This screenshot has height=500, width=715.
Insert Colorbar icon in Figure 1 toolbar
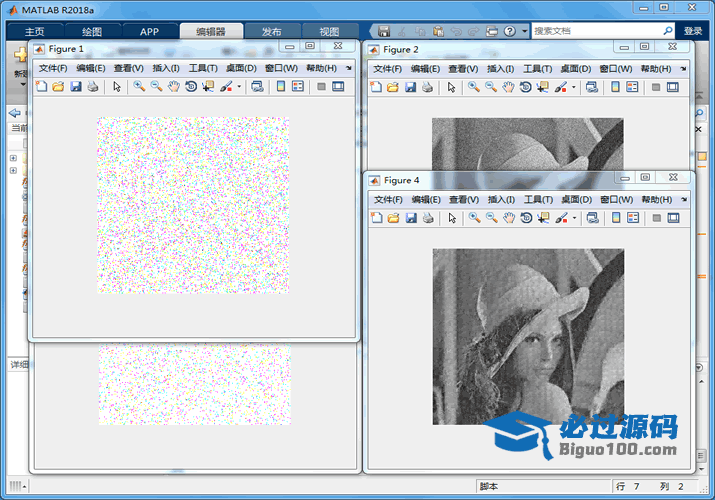click(281, 87)
